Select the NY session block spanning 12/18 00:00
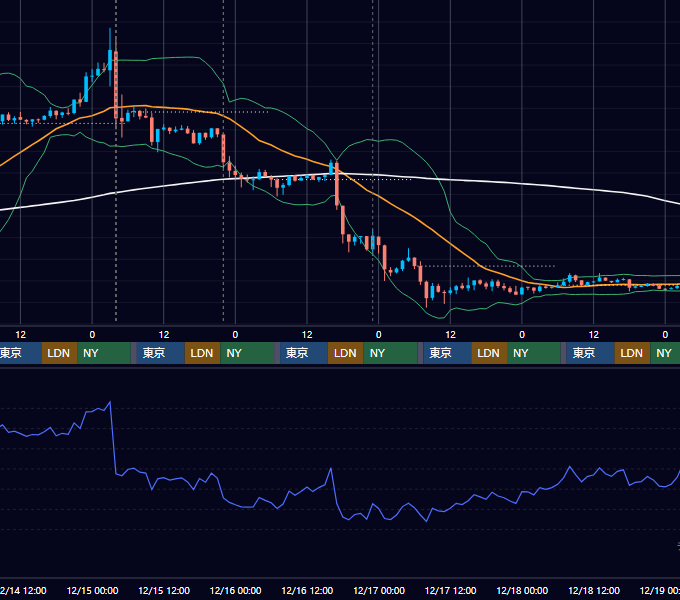This screenshot has width=680, height=600. 533,353
